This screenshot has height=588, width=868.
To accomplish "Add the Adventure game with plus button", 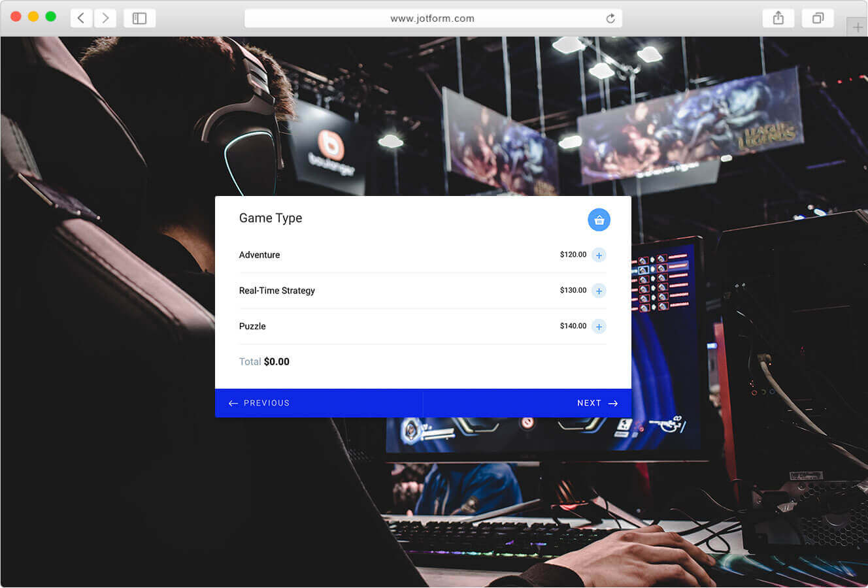I will point(599,255).
